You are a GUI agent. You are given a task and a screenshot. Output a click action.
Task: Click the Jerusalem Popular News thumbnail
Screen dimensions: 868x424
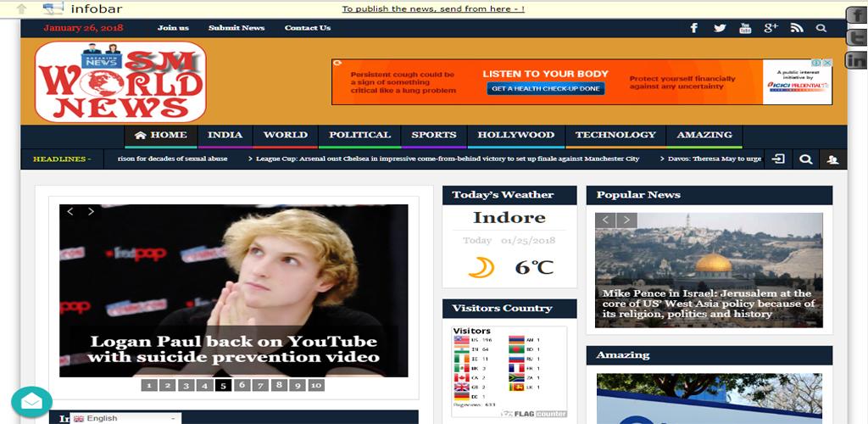pos(709,271)
